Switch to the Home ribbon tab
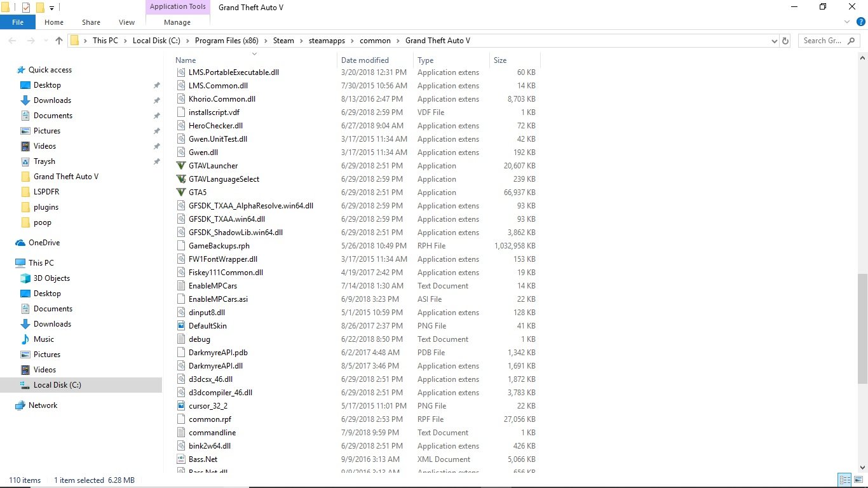This screenshot has width=868, height=488. pos(54,22)
